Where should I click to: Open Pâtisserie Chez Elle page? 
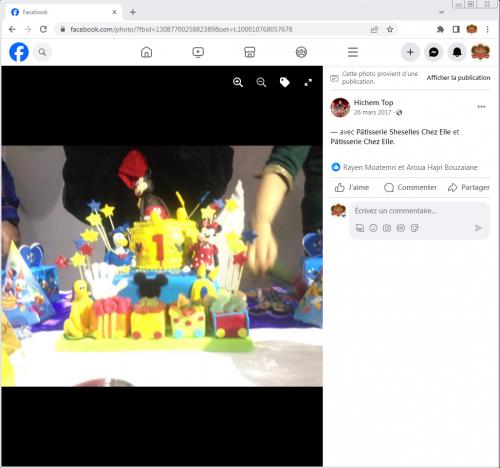(363, 142)
